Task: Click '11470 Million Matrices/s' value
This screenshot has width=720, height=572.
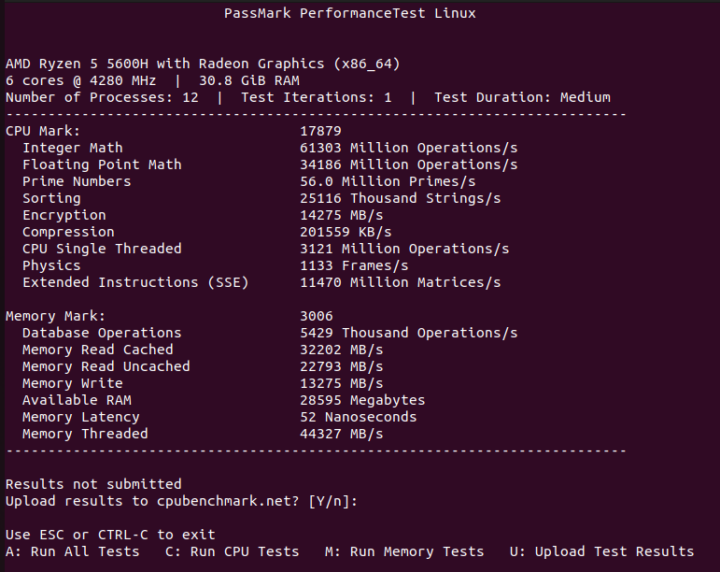Action: coord(400,282)
